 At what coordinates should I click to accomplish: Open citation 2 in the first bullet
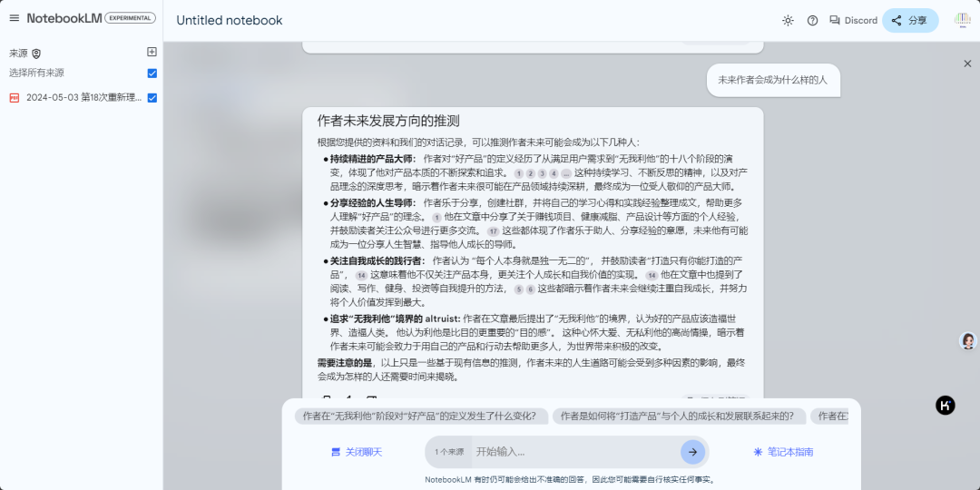[x=530, y=173]
